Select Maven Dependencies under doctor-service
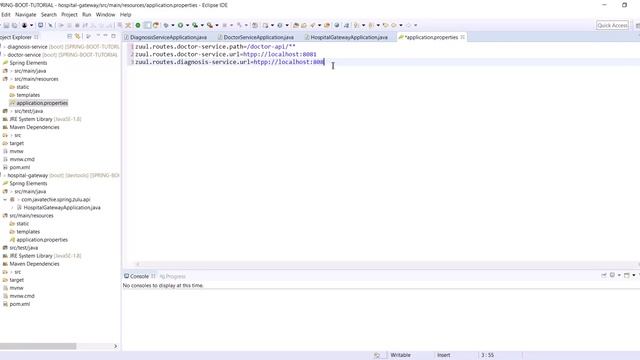This screenshot has height=360, width=640. pyautogui.click(x=34, y=127)
